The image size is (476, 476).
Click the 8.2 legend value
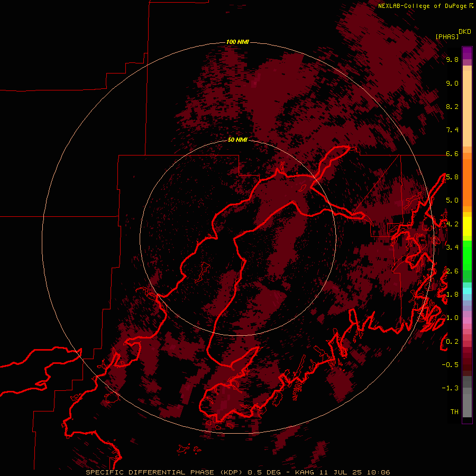point(452,106)
